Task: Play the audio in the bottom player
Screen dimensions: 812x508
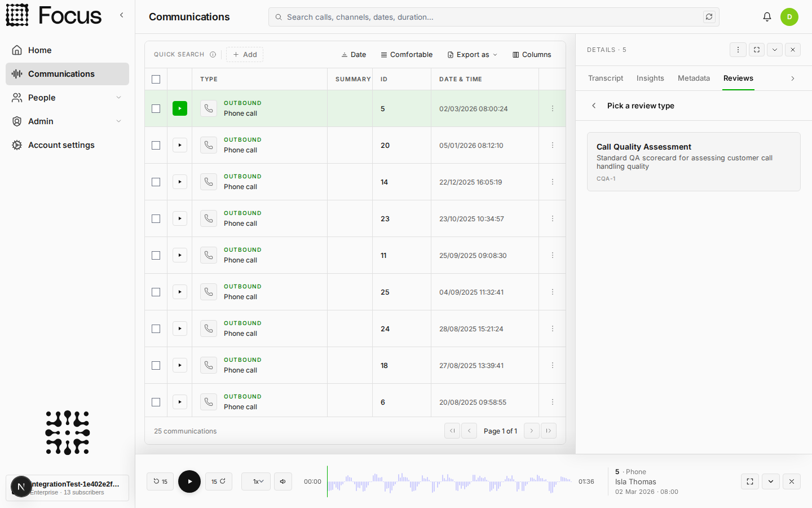Action: click(189, 481)
